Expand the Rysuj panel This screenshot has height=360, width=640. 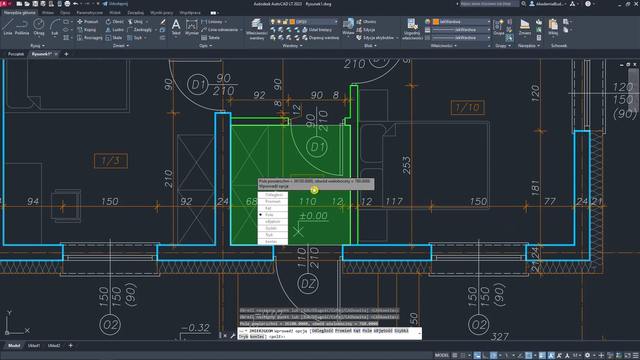[x=38, y=46]
